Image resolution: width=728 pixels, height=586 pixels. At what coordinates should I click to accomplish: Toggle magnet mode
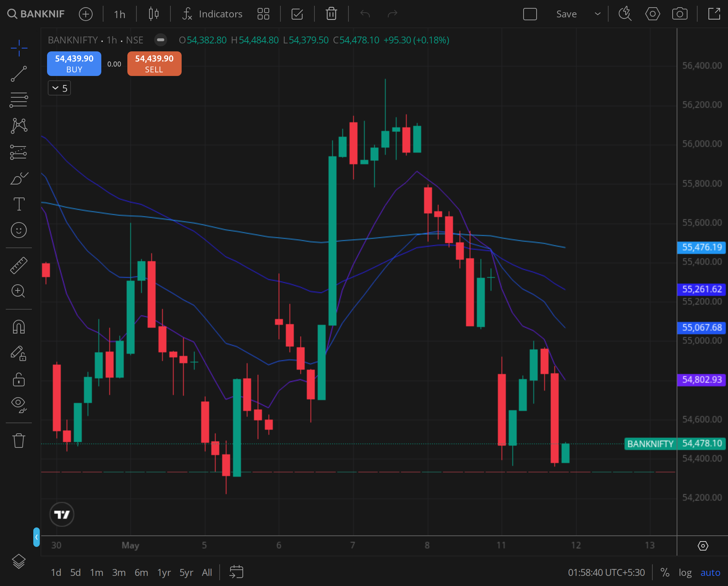[x=19, y=327]
